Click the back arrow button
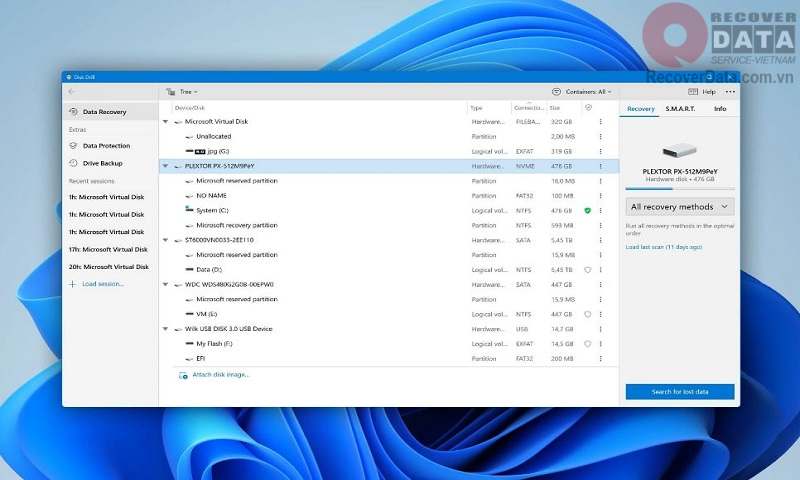 click(x=71, y=92)
